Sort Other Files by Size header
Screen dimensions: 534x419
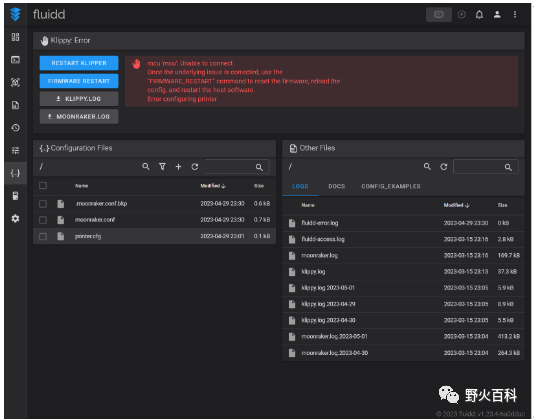point(503,205)
